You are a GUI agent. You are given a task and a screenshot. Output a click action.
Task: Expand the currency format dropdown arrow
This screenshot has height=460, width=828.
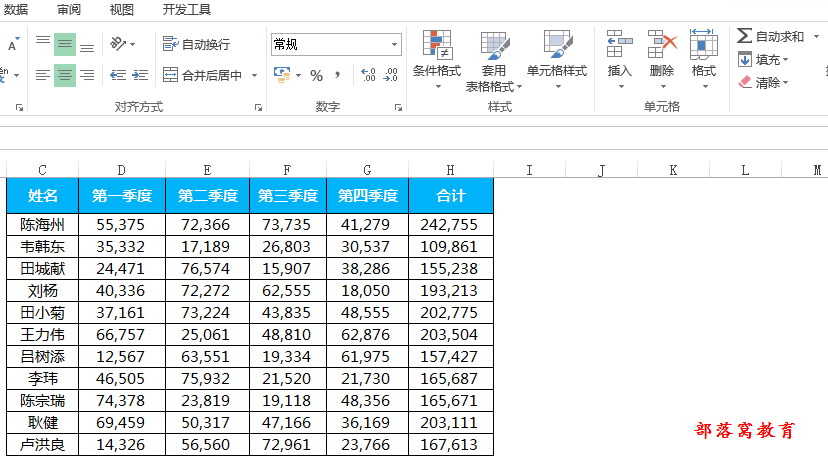(x=298, y=75)
